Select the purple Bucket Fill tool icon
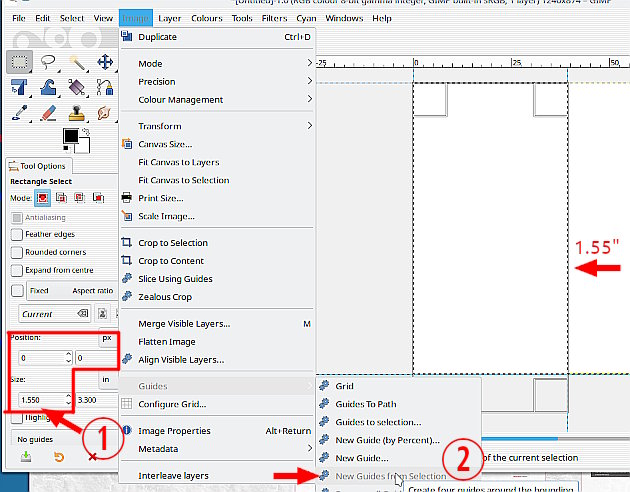This screenshot has height=492, width=630. pyautogui.click(x=77, y=88)
